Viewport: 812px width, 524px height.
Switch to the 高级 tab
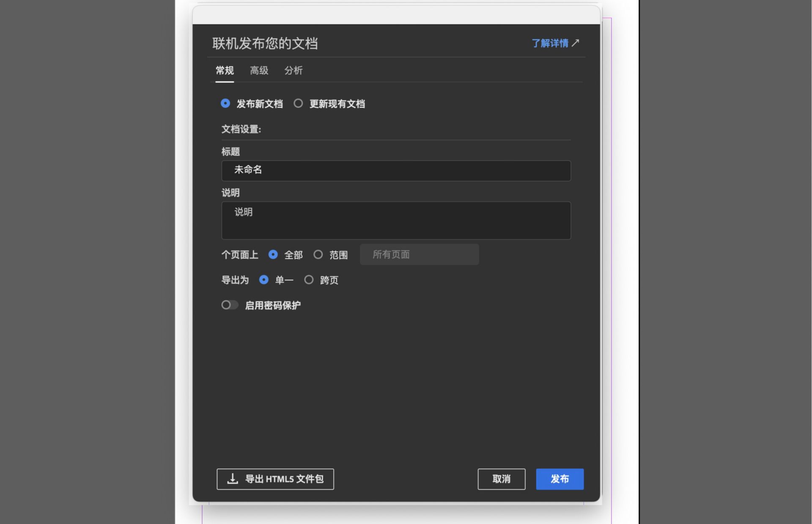[x=259, y=71]
